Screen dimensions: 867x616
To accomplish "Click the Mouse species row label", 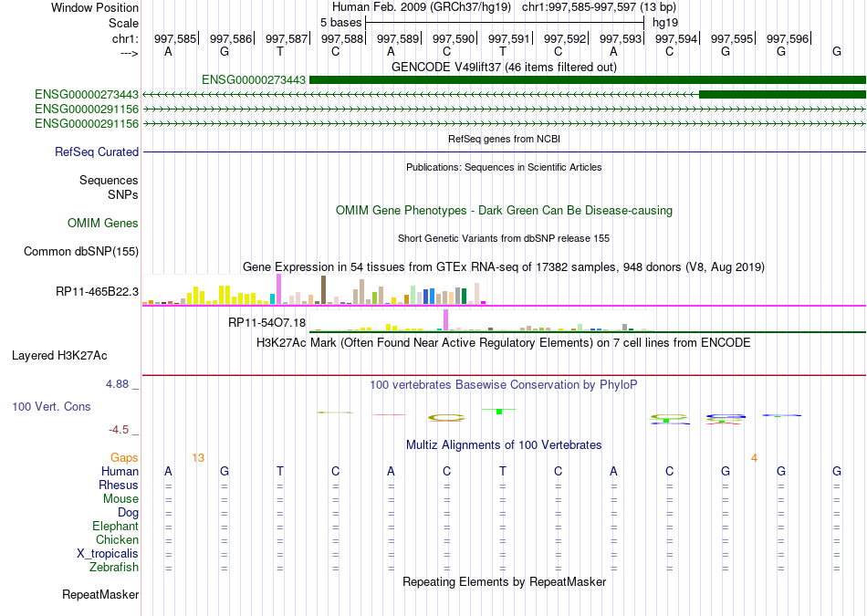I will pyautogui.click(x=120, y=499).
